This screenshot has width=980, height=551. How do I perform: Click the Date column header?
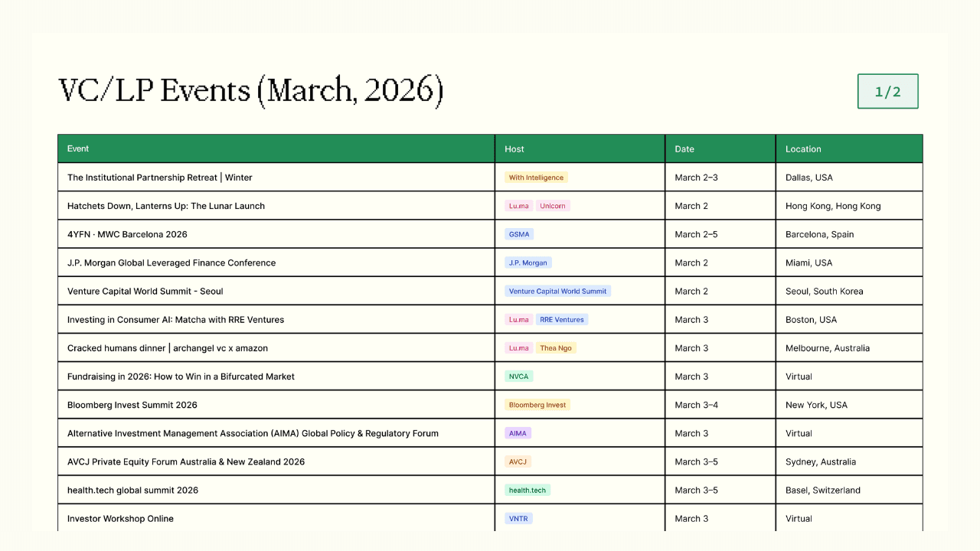[x=720, y=148]
